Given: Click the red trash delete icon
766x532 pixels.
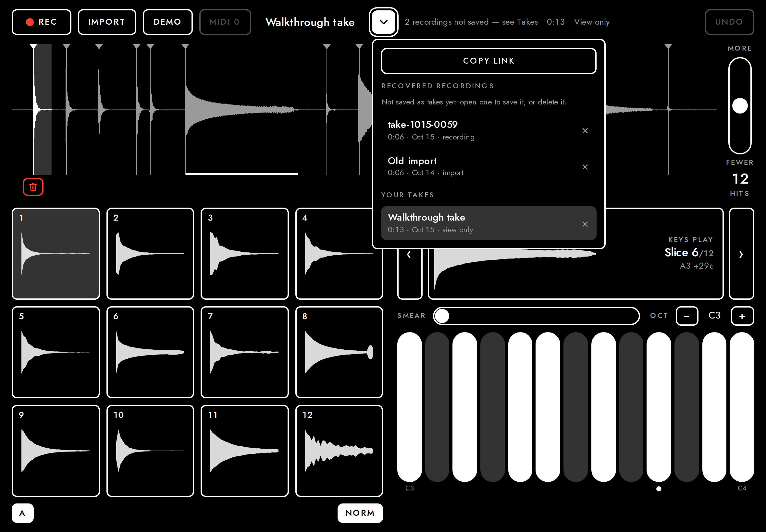Looking at the screenshot, I should (x=33, y=187).
